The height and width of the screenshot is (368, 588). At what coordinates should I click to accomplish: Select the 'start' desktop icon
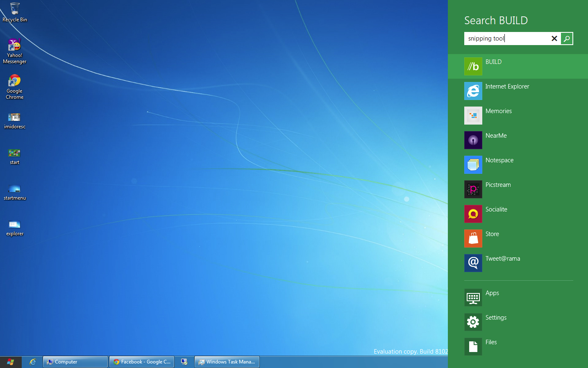coord(14,157)
